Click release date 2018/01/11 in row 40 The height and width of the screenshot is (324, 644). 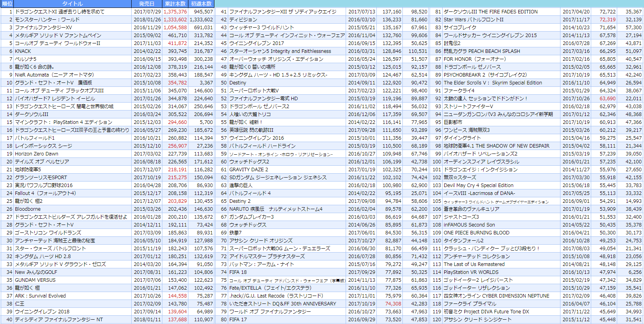point(147,320)
